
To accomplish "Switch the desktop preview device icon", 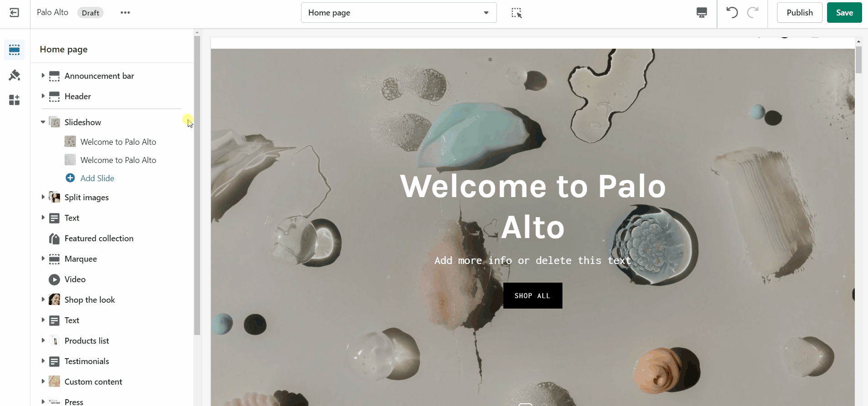I will click(x=702, y=13).
